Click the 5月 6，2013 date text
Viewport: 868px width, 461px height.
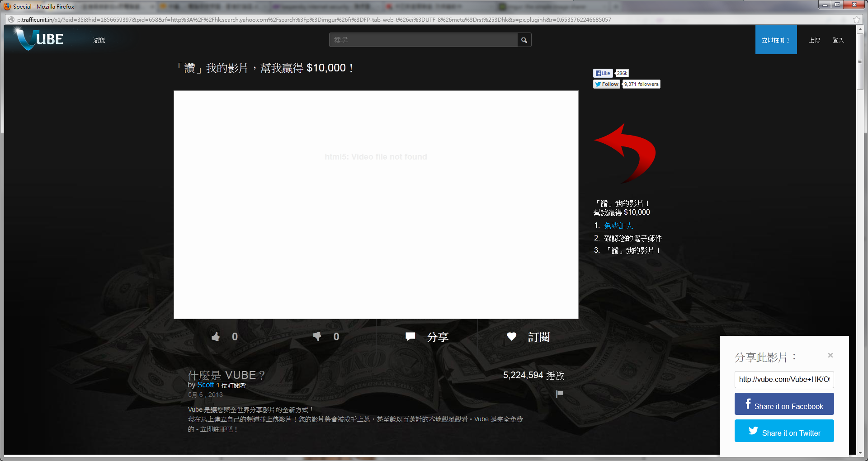coord(205,395)
